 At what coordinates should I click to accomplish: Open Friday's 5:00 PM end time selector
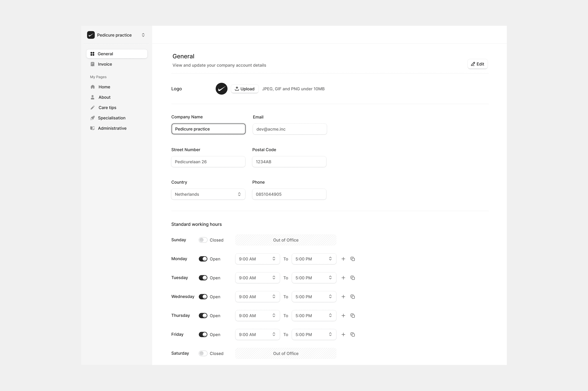[x=314, y=334]
